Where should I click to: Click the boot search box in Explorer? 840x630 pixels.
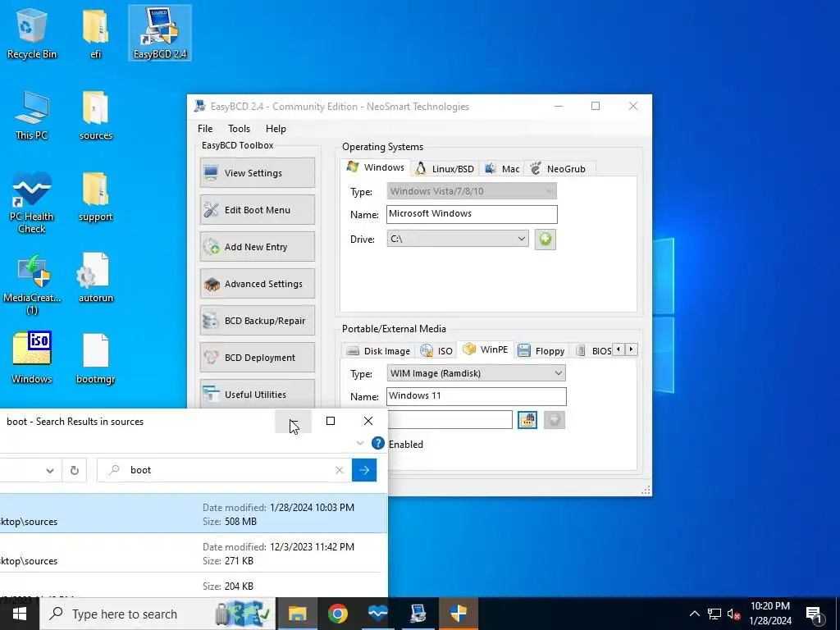pos(225,470)
